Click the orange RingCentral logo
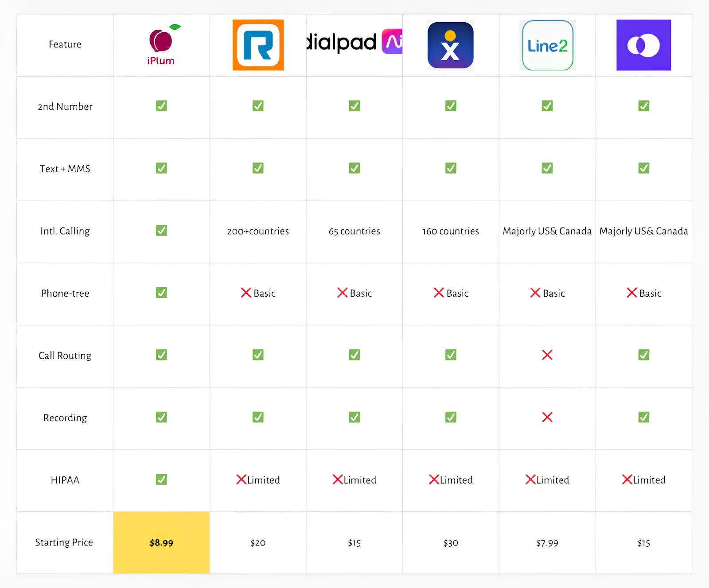The height and width of the screenshot is (588, 709). pos(258,45)
